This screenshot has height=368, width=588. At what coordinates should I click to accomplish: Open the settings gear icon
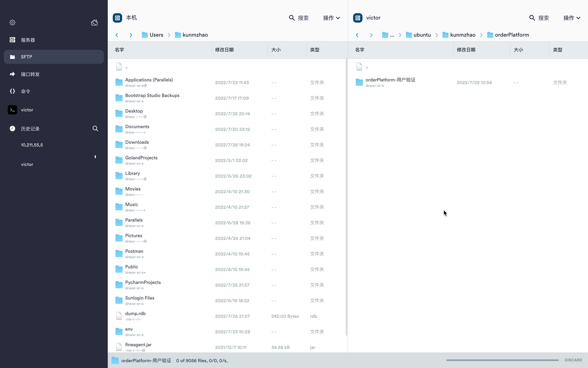click(x=12, y=22)
